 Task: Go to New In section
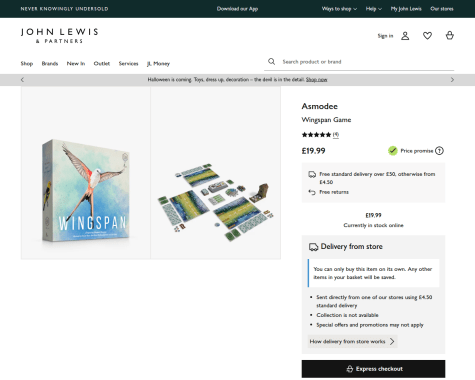pyautogui.click(x=76, y=63)
